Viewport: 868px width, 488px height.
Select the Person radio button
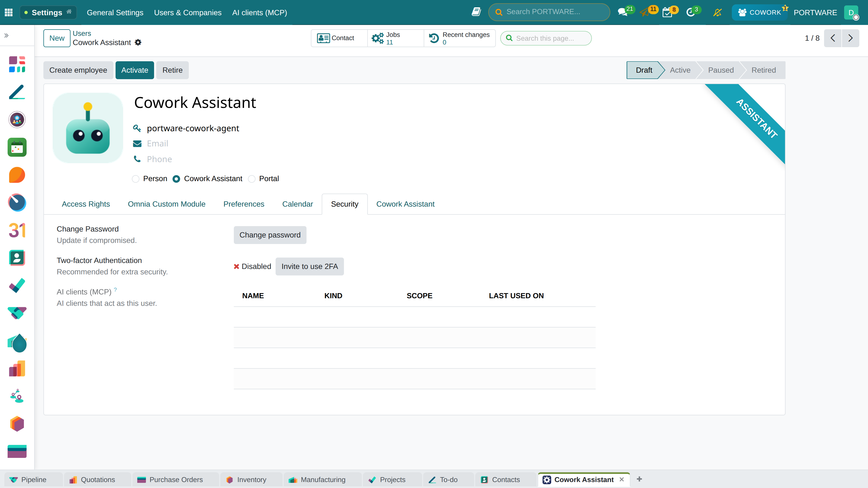pos(135,179)
